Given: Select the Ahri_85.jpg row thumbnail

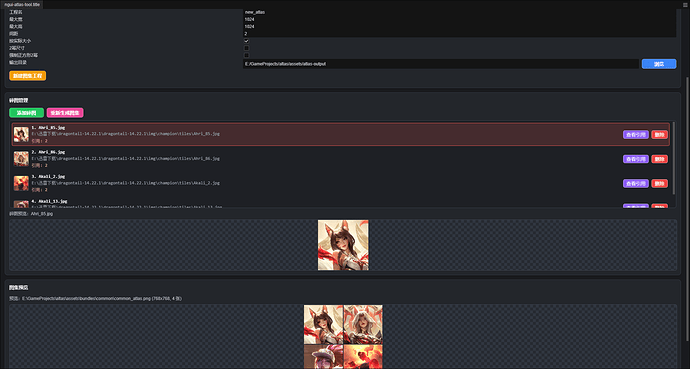Looking at the screenshot, I should (x=21, y=134).
